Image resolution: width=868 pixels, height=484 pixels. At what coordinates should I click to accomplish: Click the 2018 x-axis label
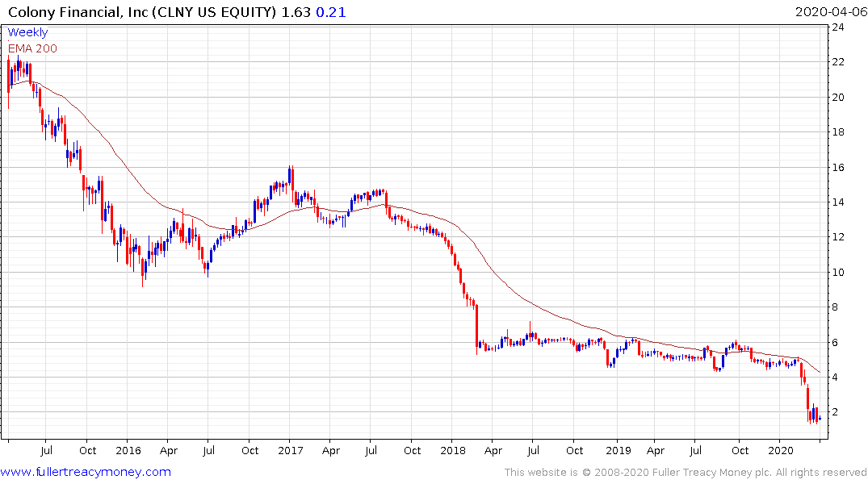453,451
